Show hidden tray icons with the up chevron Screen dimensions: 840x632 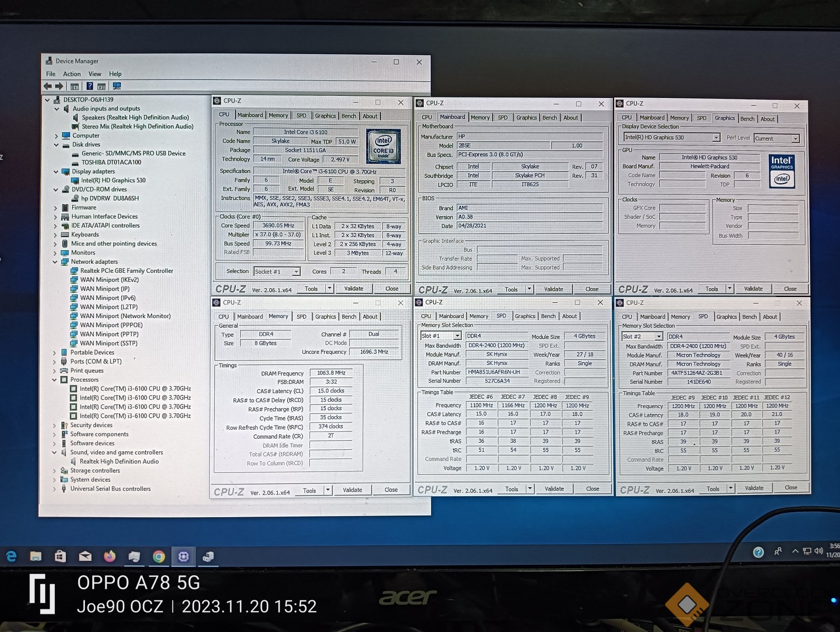click(x=795, y=551)
